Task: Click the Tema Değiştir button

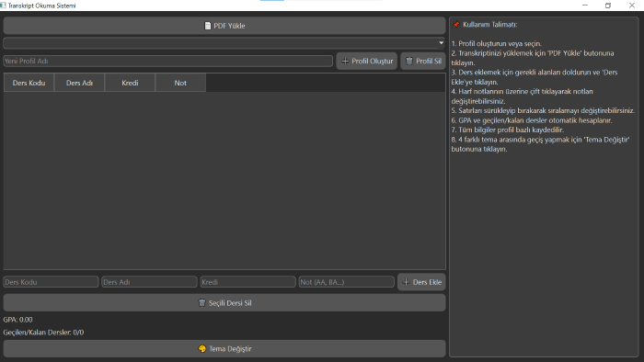Action: pos(224,349)
